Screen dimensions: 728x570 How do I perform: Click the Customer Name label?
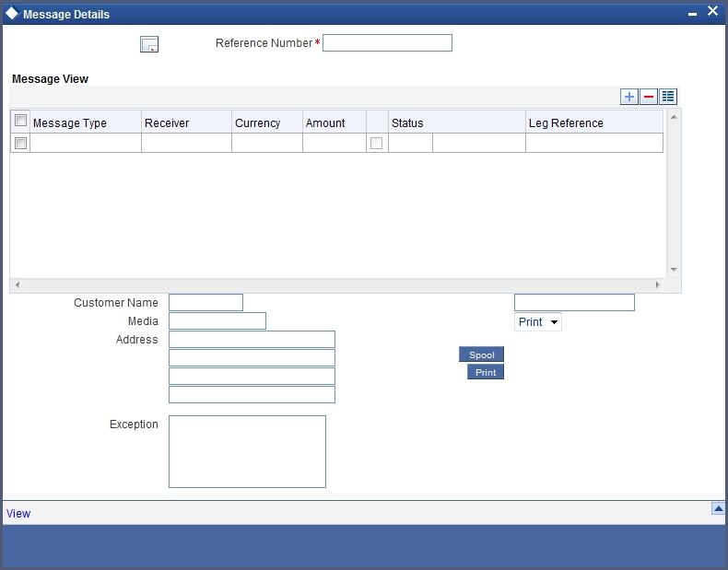[x=116, y=302]
